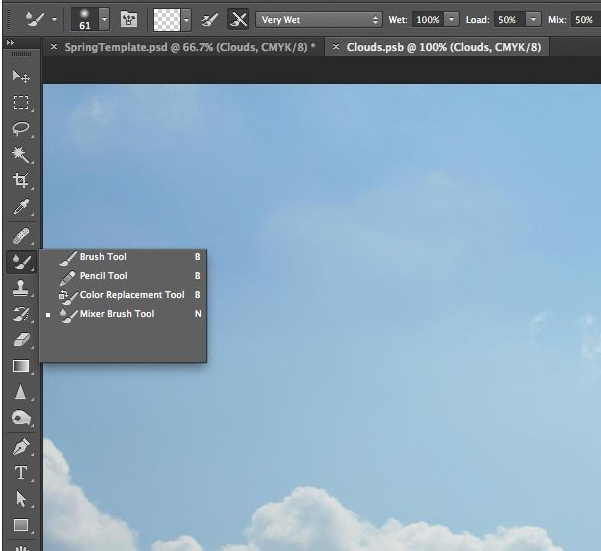601x551 pixels.
Task: Close the SpringTemplate.psd tab
Action: pyautogui.click(x=54, y=47)
